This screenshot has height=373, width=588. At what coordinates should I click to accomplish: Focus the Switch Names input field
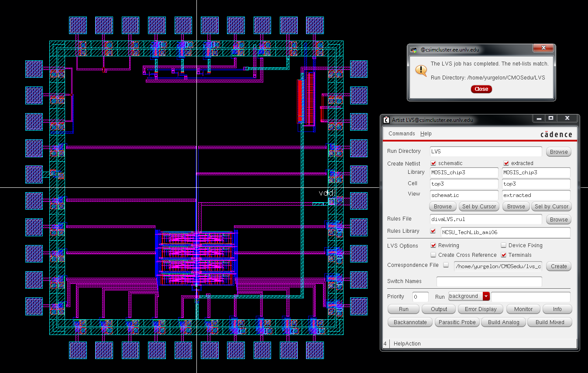[489, 282]
